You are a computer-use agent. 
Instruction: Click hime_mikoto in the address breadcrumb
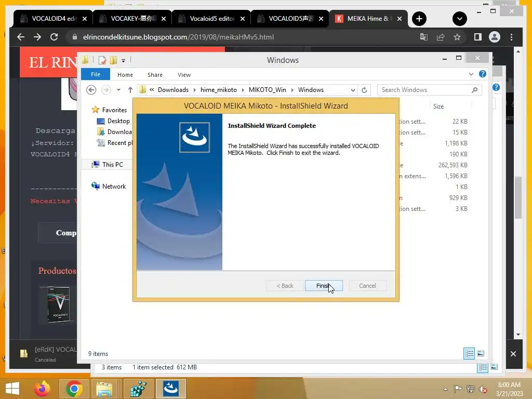click(219, 90)
